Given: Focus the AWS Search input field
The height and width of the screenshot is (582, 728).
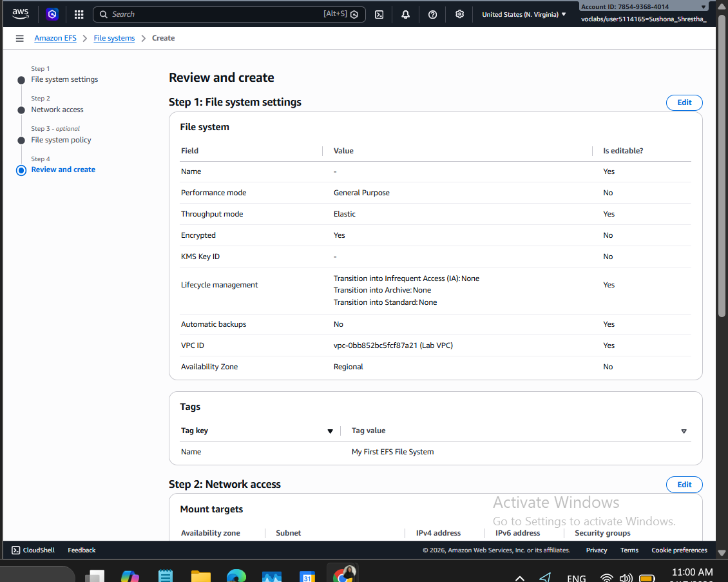Looking at the screenshot, I should click(x=229, y=14).
